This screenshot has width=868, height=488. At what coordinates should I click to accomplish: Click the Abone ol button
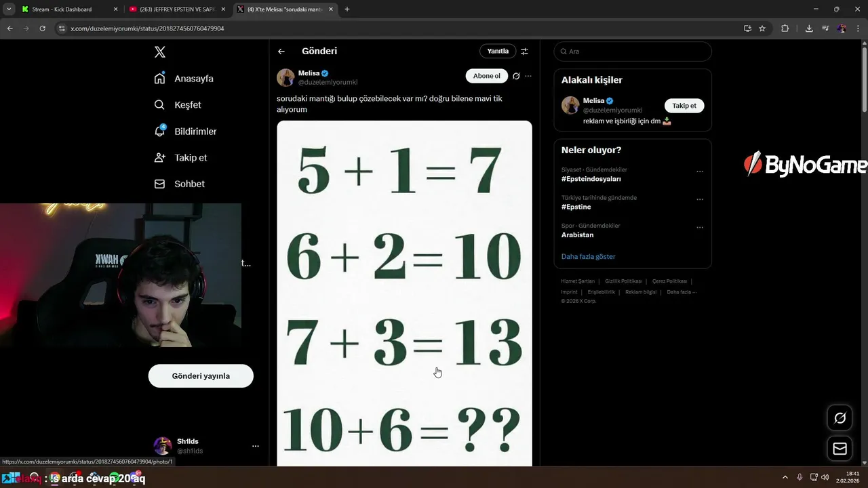[x=487, y=76]
